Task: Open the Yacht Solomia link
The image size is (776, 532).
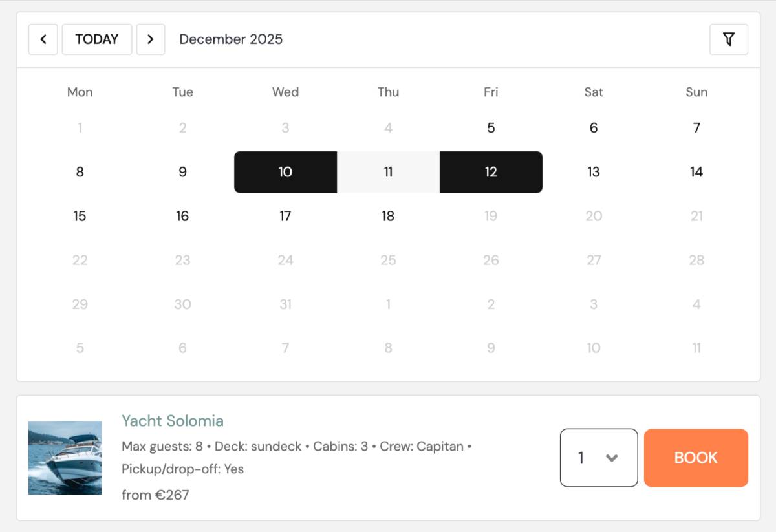Action: tap(173, 421)
